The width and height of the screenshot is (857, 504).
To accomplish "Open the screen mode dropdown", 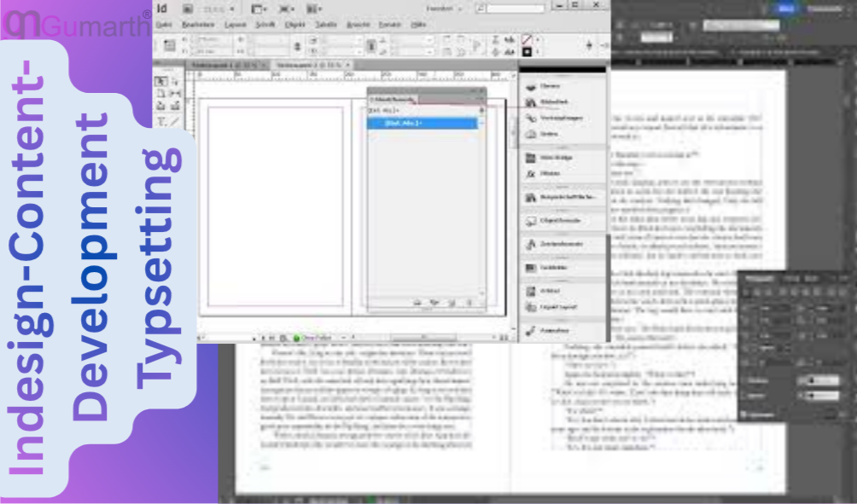I will pyautogui.click(x=286, y=9).
